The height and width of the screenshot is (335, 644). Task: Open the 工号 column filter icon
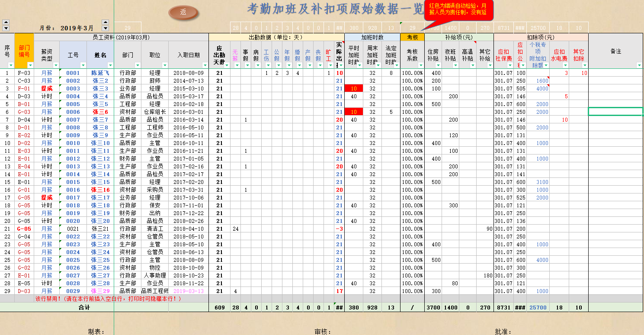click(83, 65)
